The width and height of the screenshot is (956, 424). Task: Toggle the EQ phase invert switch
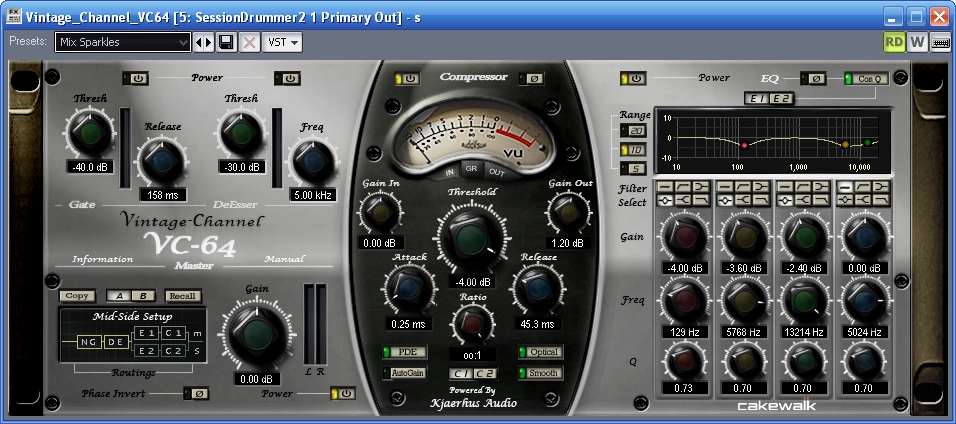click(x=813, y=79)
